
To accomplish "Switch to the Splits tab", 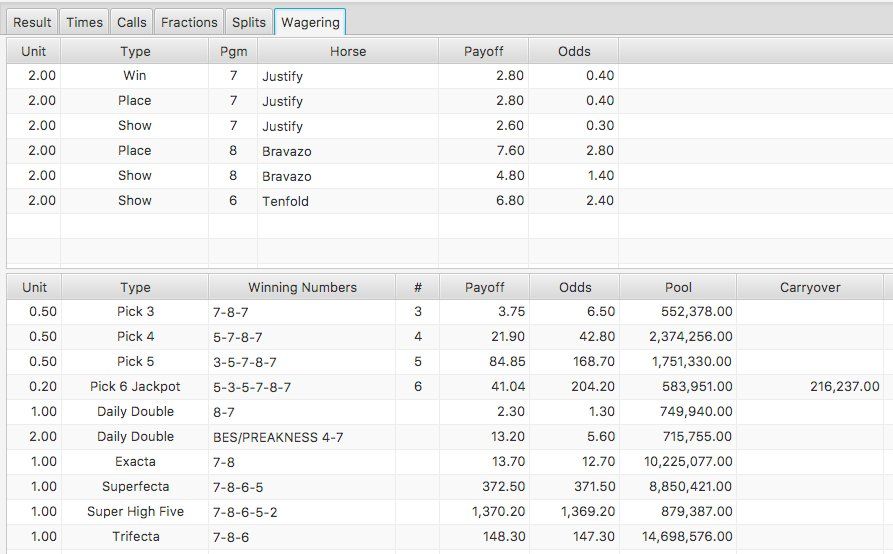I will [249, 22].
